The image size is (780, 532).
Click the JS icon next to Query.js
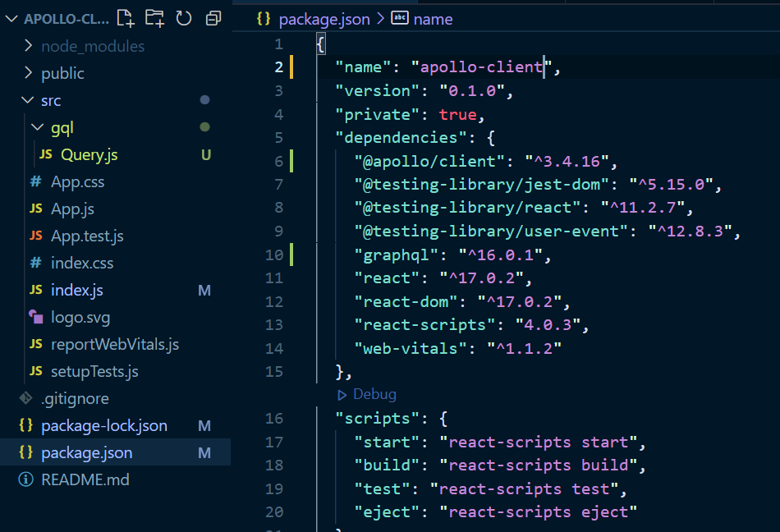[x=46, y=154]
